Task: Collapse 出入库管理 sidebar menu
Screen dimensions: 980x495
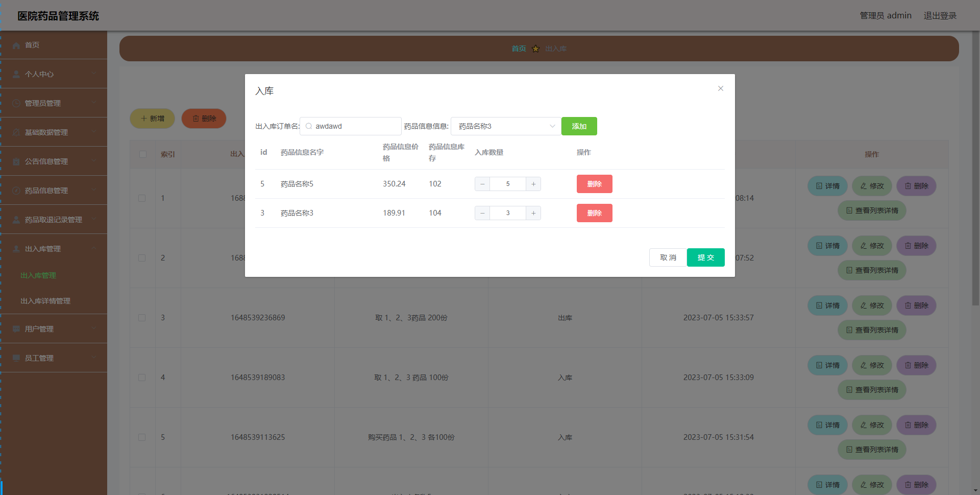Action: (x=54, y=249)
